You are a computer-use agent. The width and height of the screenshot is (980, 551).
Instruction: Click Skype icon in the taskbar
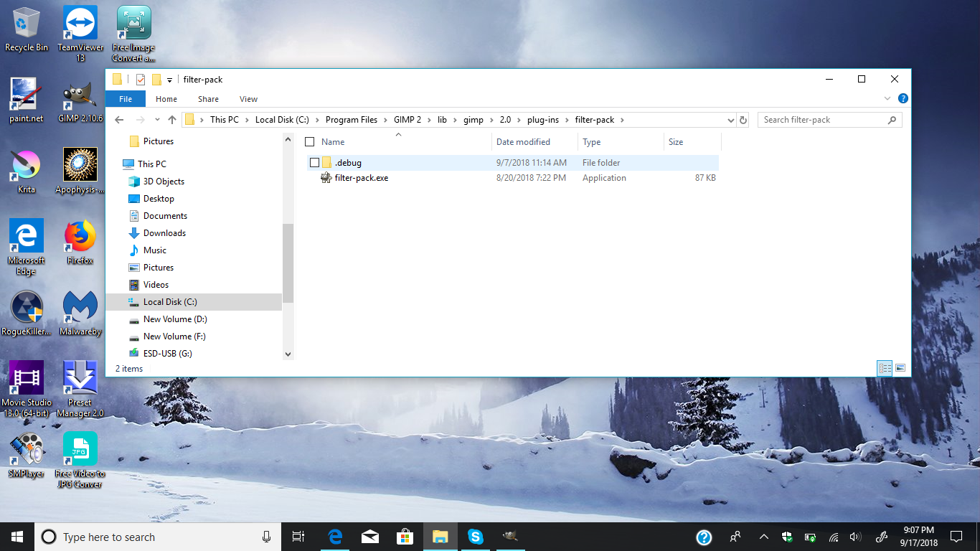[x=475, y=537]
